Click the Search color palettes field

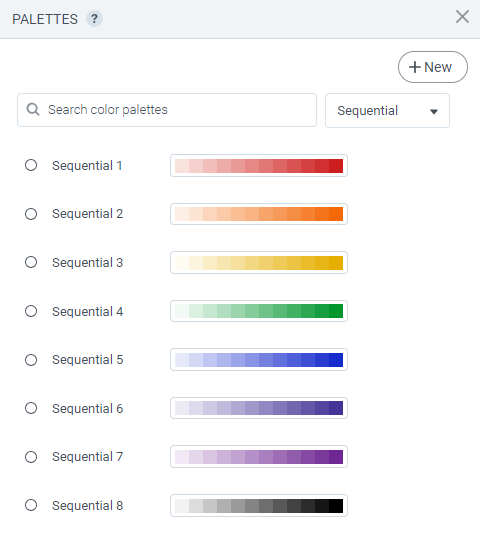pos(167,110)
